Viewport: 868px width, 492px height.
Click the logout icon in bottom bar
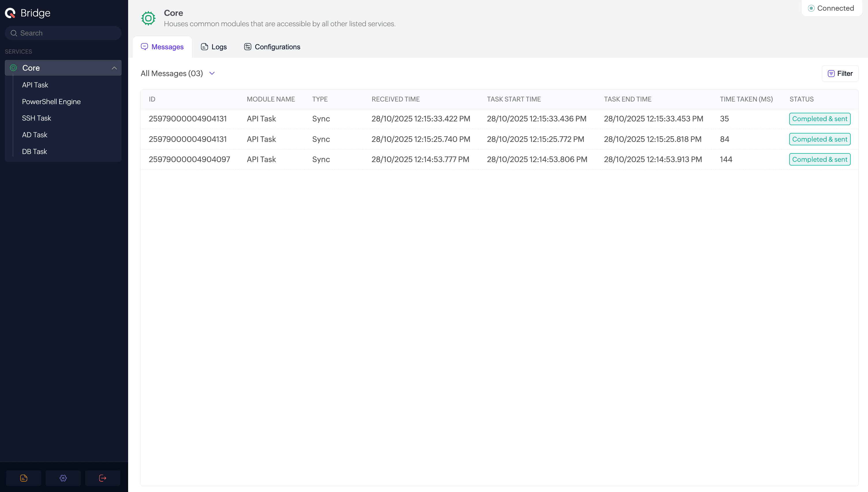click(102, 478)
